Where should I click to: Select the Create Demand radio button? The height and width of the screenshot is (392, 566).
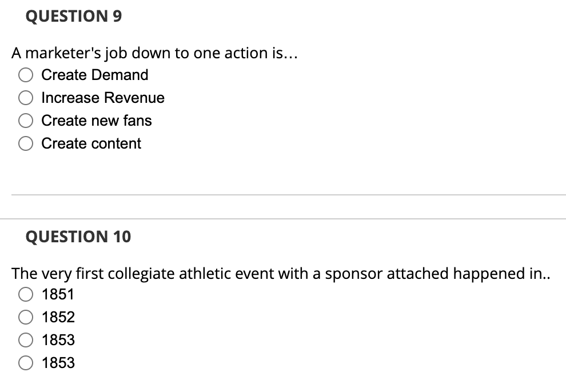click(x=25, y=75)
